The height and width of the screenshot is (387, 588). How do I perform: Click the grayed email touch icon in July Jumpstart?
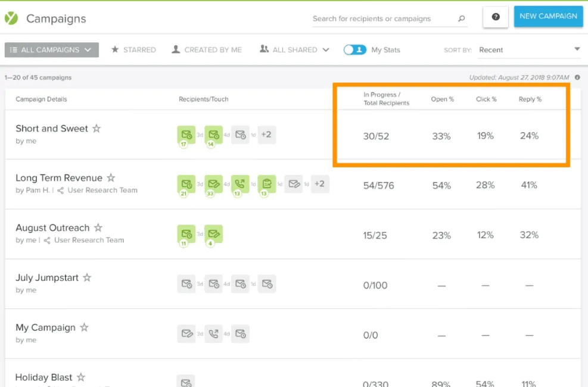(x=185, y=284)
